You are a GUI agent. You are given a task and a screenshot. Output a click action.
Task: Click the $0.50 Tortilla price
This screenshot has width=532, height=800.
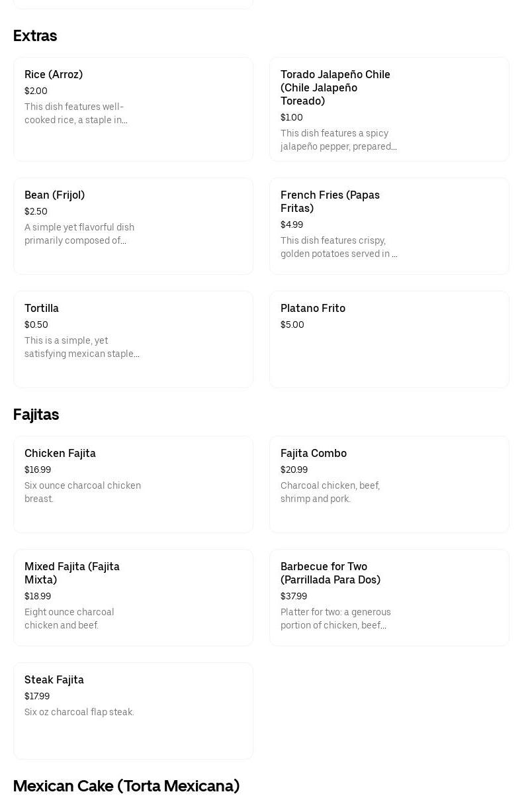[x=36, y=325]
